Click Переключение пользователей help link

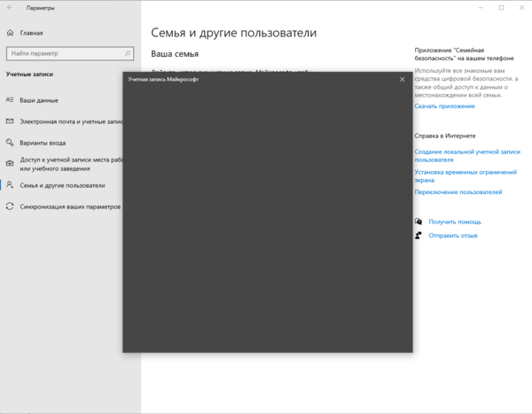point(458,192)
